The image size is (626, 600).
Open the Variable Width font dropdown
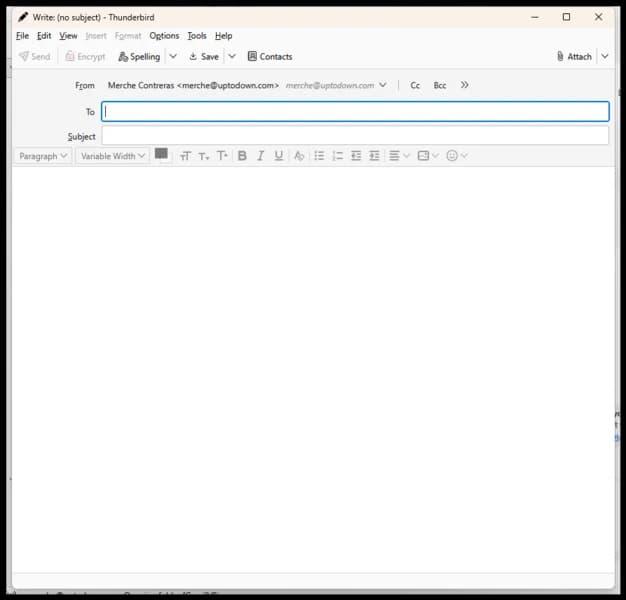coord(113,156)
